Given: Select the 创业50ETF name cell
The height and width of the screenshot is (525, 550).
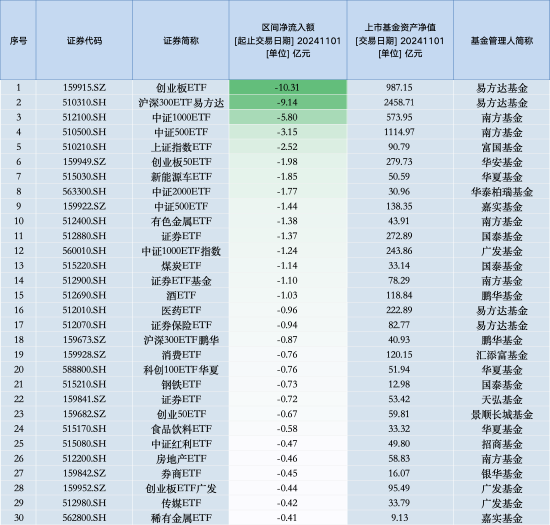Looking at the screenshot, I should point(181,414).
